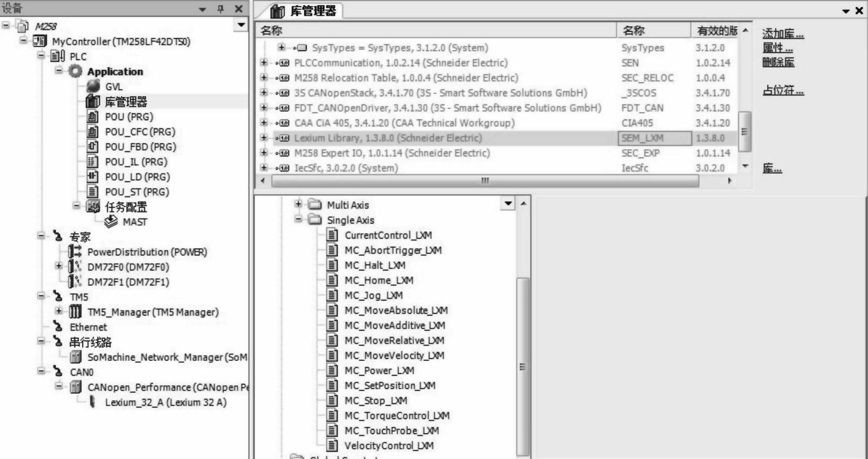This screenshot has width=868, height=459.
Task: Click 属性... link
Action: pyautogui.click(x=778, y=48)
